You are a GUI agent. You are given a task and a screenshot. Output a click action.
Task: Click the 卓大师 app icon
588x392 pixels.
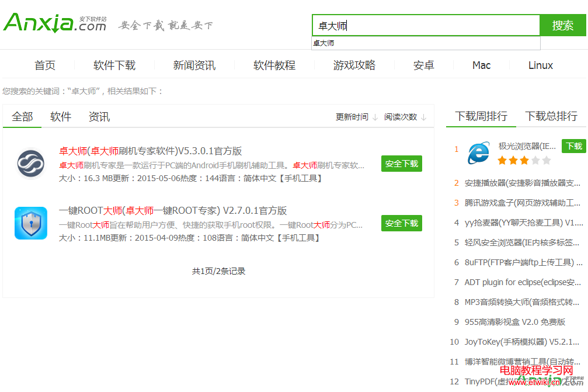pos(31,164)
